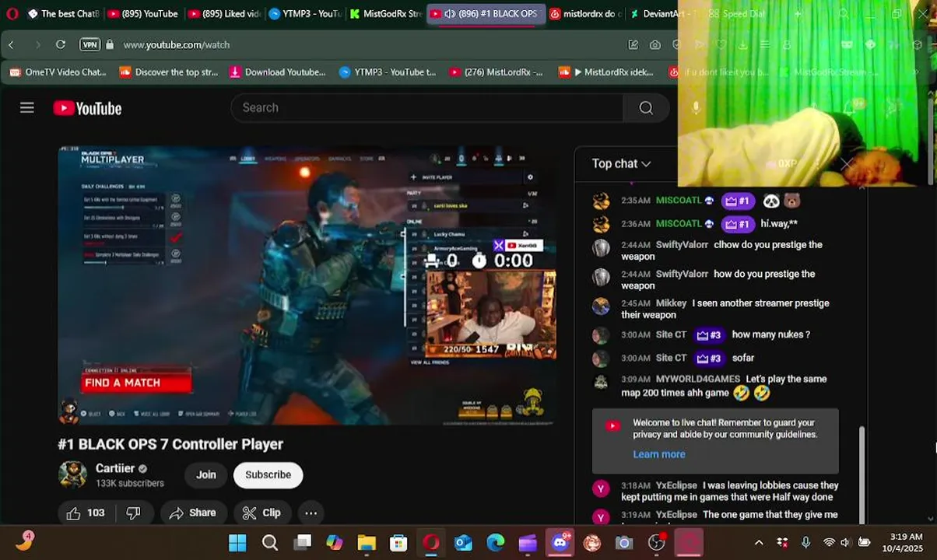
Task: Open 'YTMP3 - YouTube t...' bookmark
Action: (387, 72)
